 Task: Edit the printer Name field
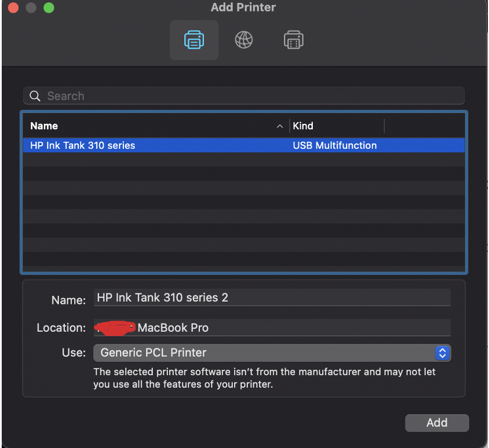pyautogui.click(x=271, y=298)
